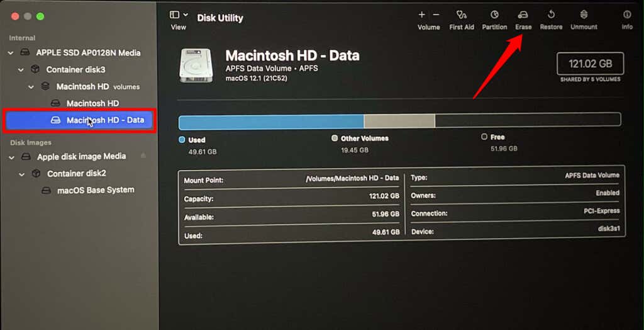Click the 121.02 GB capacity box
The height and width of the screenshot is (330, 644).
(x=590, y=64)
